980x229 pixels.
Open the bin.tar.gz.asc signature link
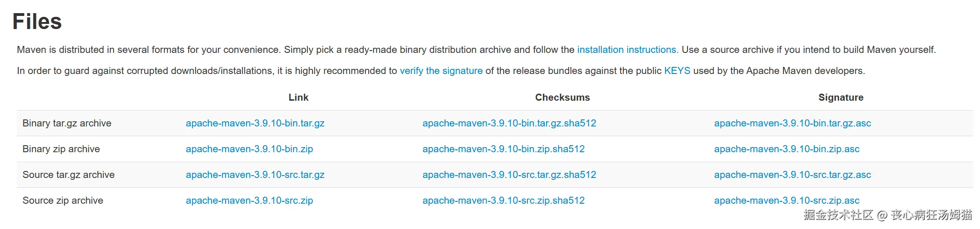pyautogui.click(x=792, y=123)
